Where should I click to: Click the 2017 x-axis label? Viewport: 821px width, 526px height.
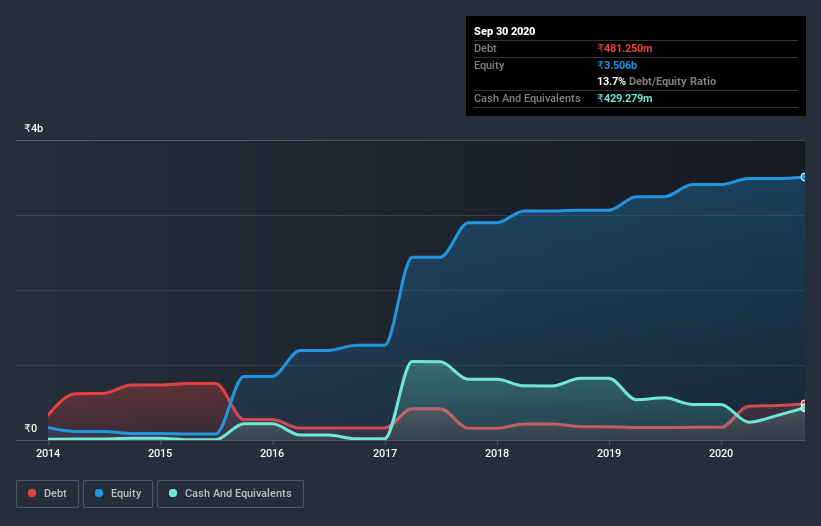pyautogui.click(x=385, y=453)
